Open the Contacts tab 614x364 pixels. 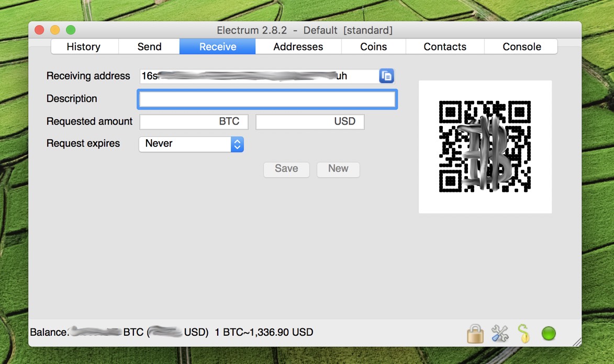tap(445, 47)
